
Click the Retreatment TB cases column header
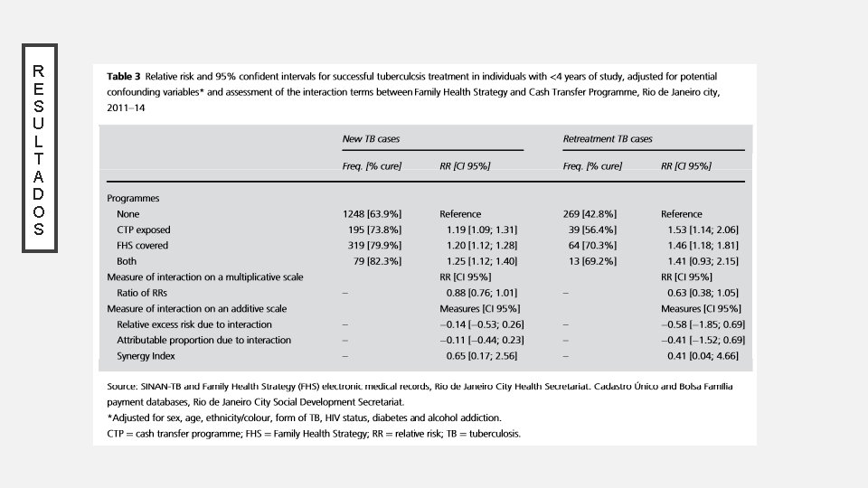point(608,139)
